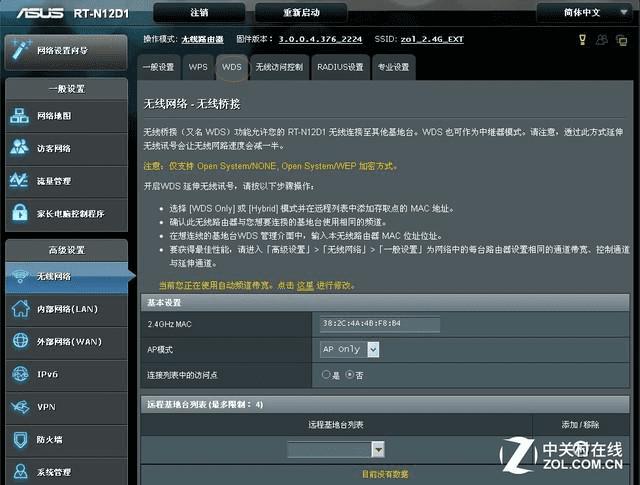Viewport: 640px width, 485px height.
Task: Open the Guest Network (访客网络) icon
Action: [19, 147]
